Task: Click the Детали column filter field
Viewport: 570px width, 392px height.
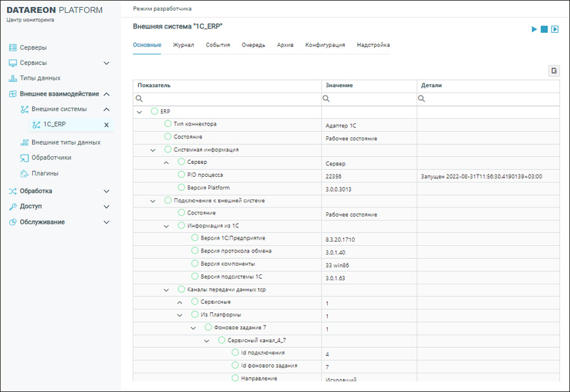Action: tap(488, 99)
